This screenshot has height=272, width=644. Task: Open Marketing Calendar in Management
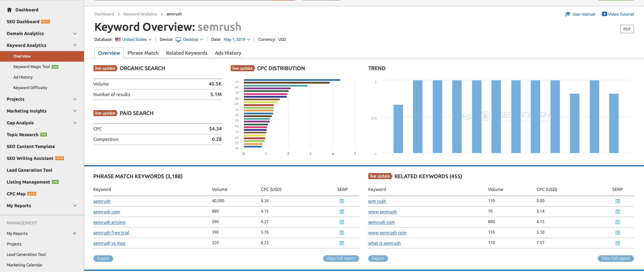pyautogui.click(x=25, y=265)
